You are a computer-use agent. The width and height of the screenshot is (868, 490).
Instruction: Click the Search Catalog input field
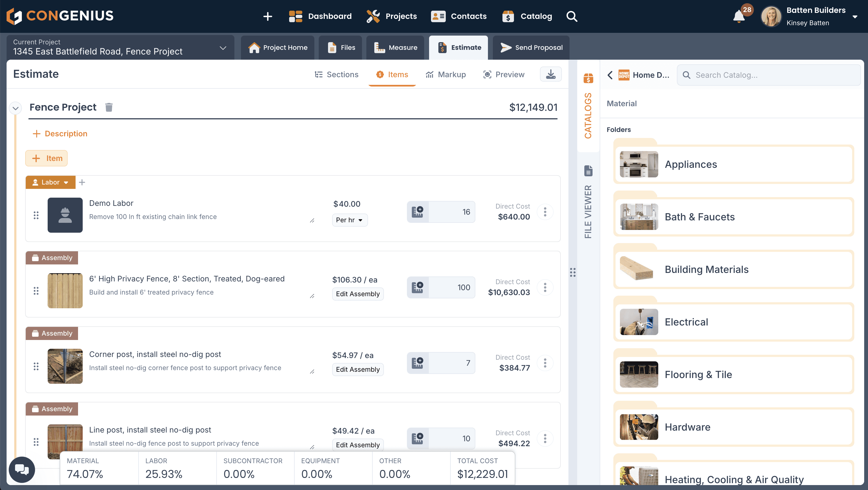pyautogui.click(x=769, y=75)
